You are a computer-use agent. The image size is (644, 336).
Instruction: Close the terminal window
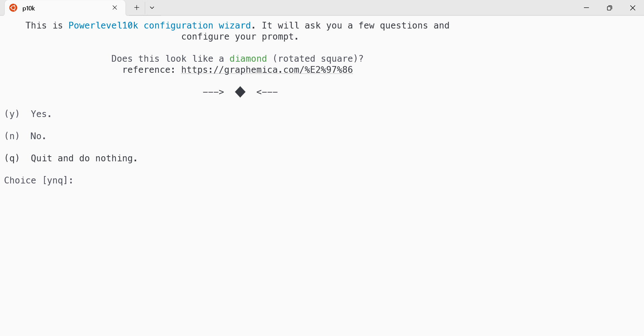point(633,8)
